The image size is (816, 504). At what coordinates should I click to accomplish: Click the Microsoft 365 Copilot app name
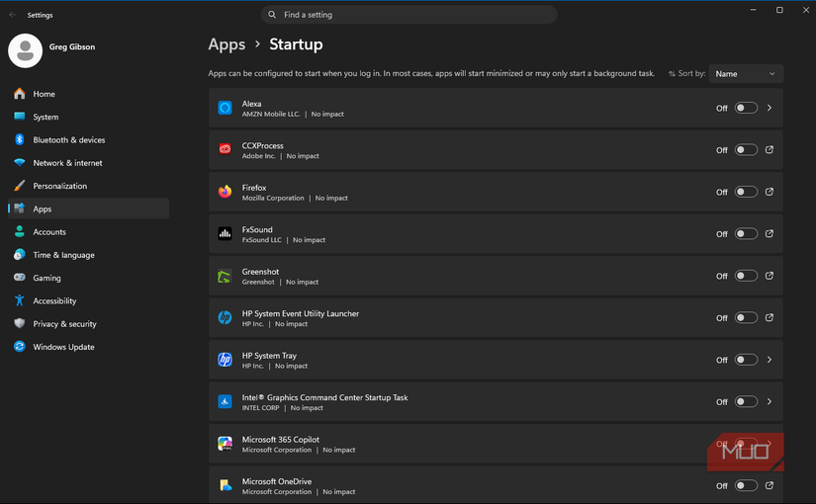coord(281,440)
